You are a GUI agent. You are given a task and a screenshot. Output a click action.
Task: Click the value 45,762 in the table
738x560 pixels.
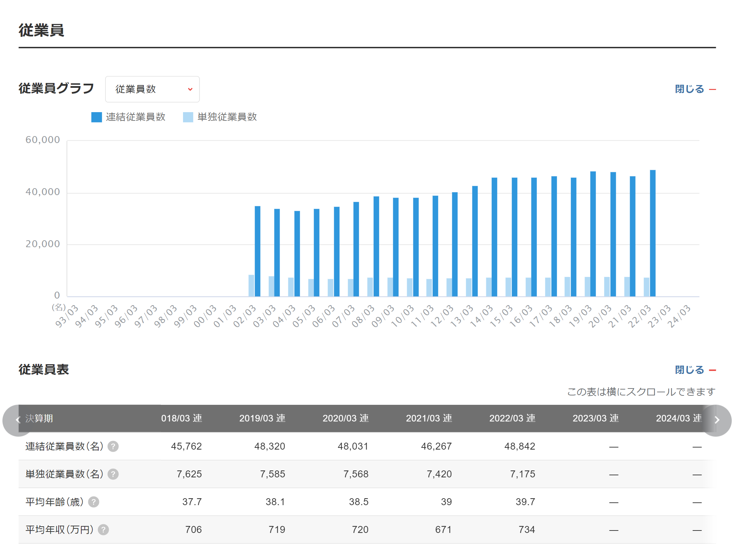tap(186, 446)
